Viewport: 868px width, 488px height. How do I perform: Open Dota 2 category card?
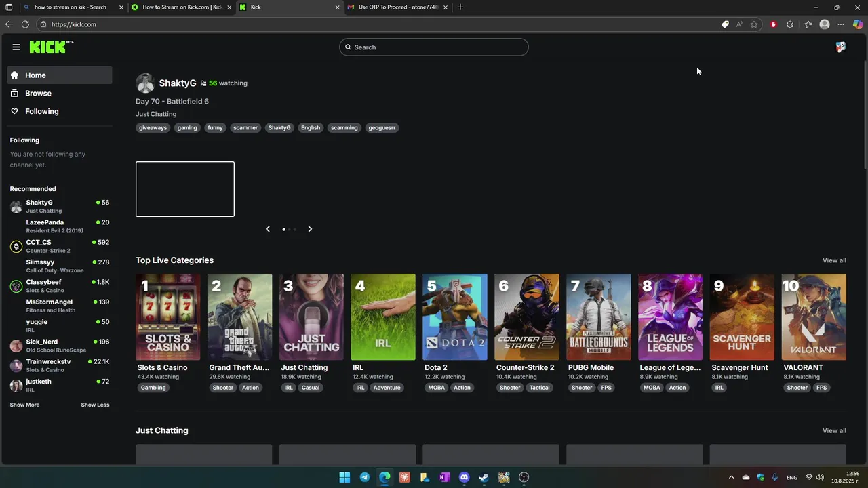455,317
